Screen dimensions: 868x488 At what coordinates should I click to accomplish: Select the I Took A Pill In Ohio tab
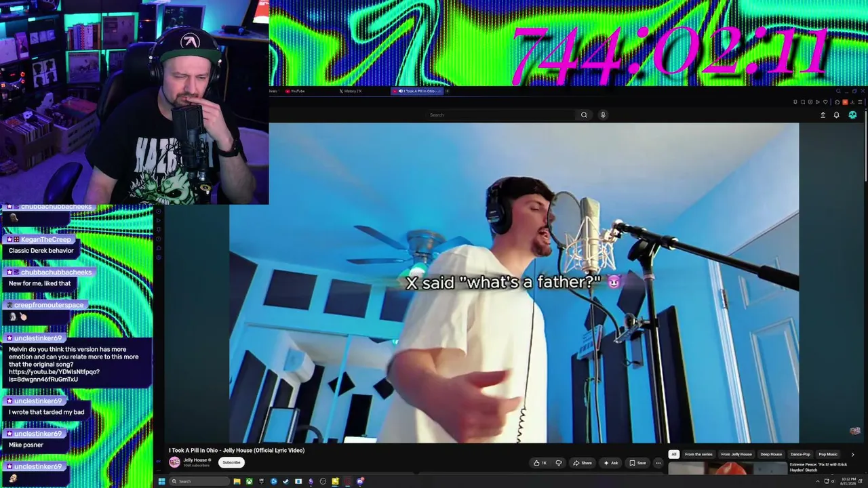pos(417,91)
